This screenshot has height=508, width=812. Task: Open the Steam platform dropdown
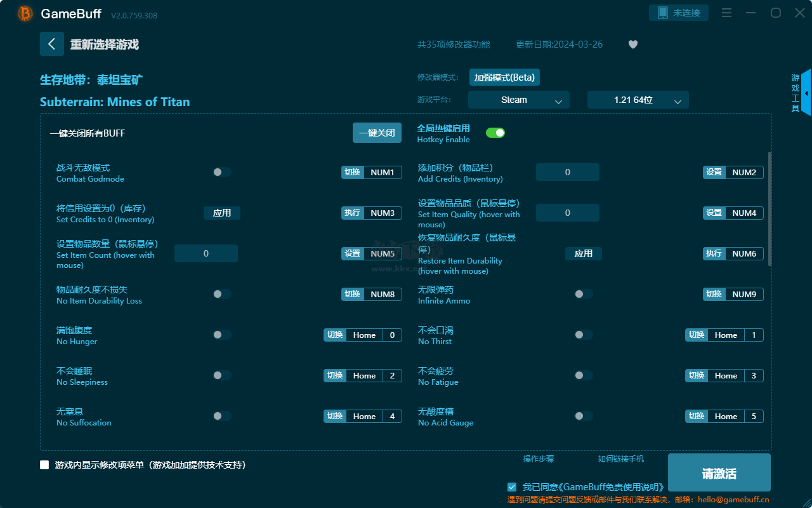coord(519,100)
